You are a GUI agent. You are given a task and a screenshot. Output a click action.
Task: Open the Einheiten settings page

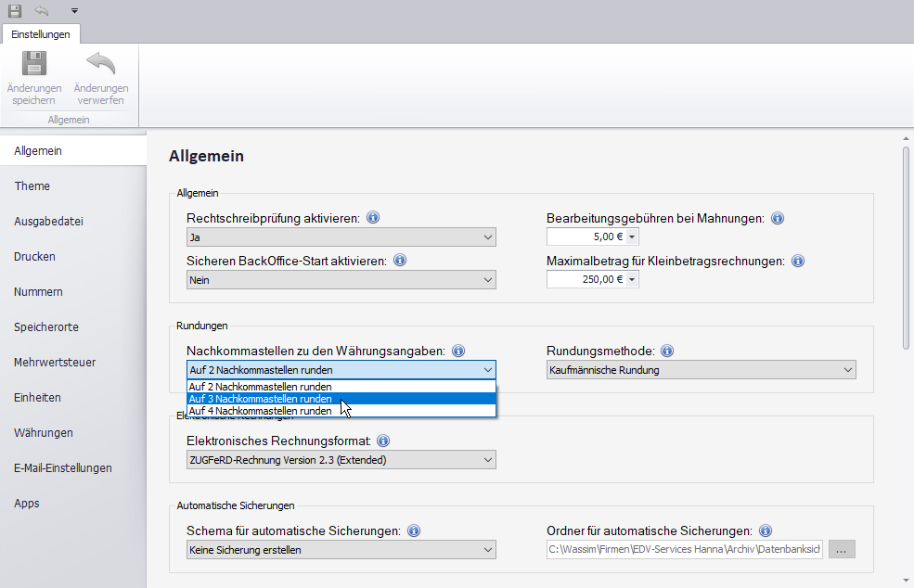[x=73, y=398]
